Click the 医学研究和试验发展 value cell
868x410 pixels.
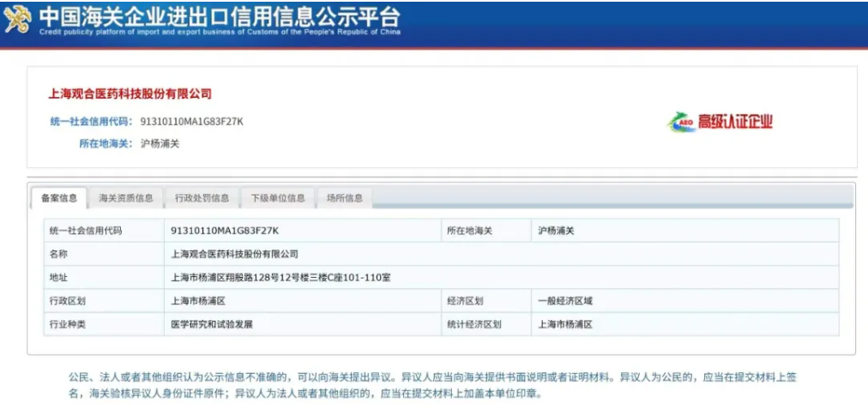[303, 324]
